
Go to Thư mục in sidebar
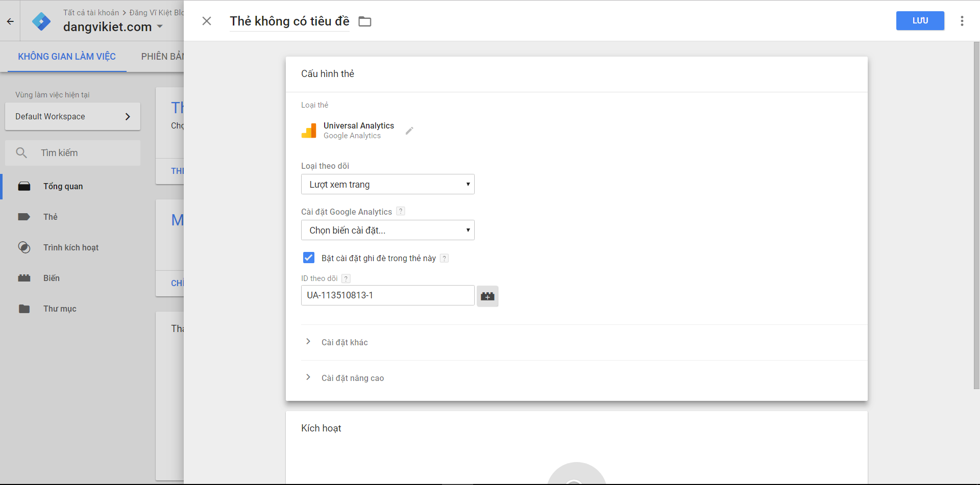[x=60, y=309]
